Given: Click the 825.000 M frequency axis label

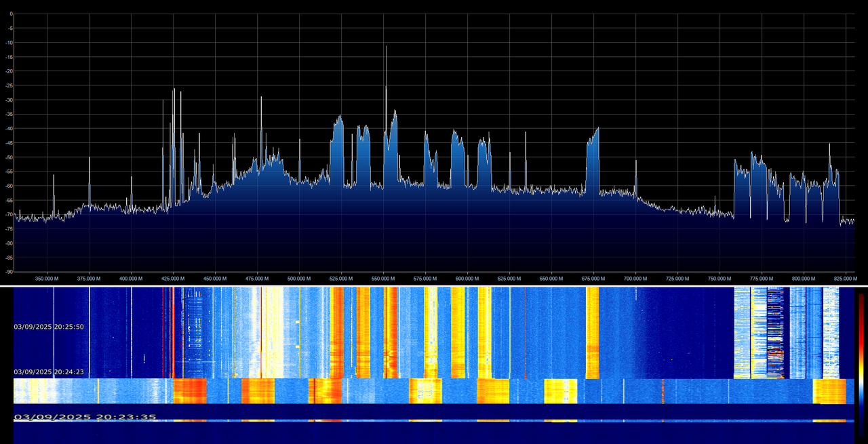Looking at the screenshot, I should pyautogui.click(x=845, y=278).
